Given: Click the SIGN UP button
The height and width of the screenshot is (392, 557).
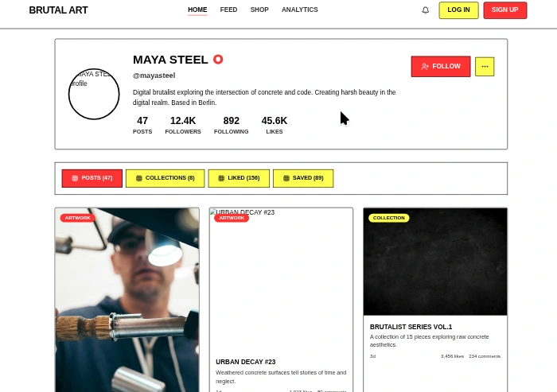Looking at the screenshot, I should pos(505,10).
